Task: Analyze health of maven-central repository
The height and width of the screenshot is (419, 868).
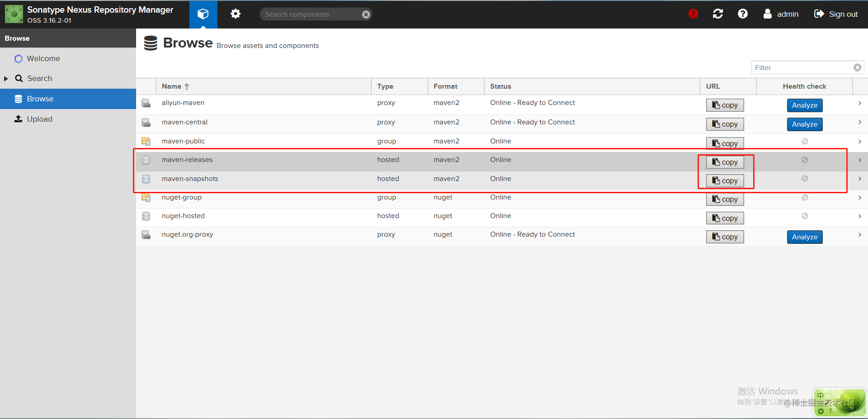Action: click(x=804, y=124)
